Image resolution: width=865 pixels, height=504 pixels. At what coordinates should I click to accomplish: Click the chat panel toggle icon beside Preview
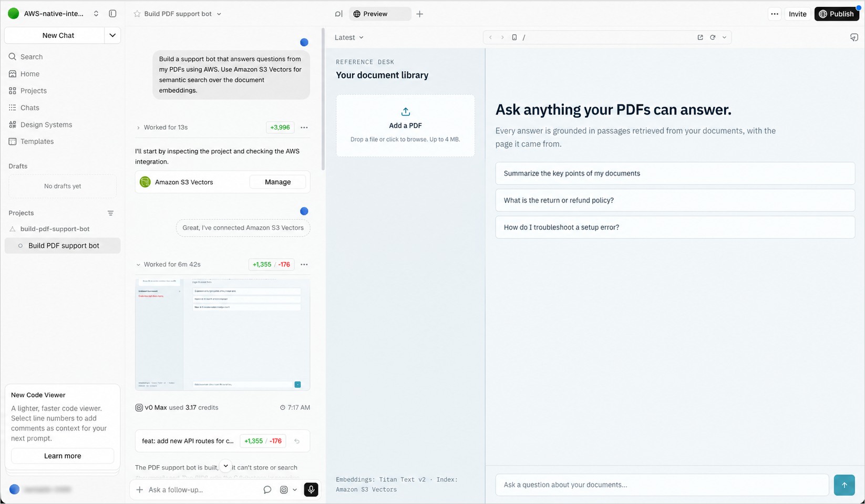coord(338,14)
